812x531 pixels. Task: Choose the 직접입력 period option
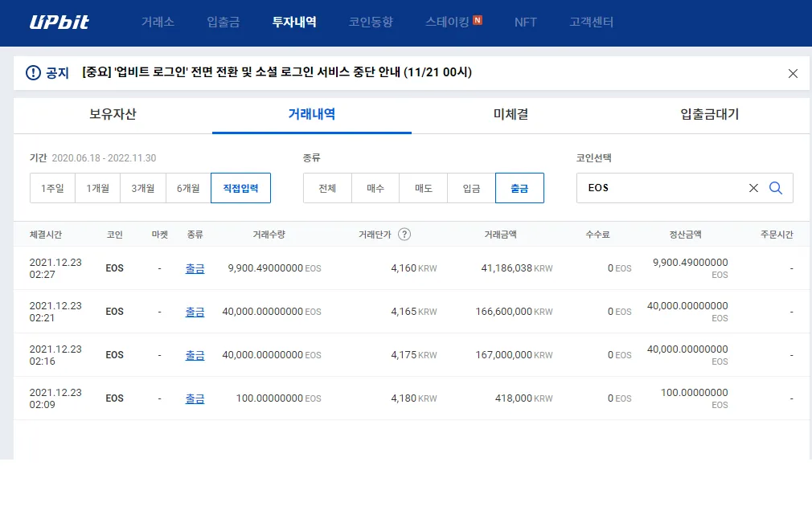coord(240,188)
